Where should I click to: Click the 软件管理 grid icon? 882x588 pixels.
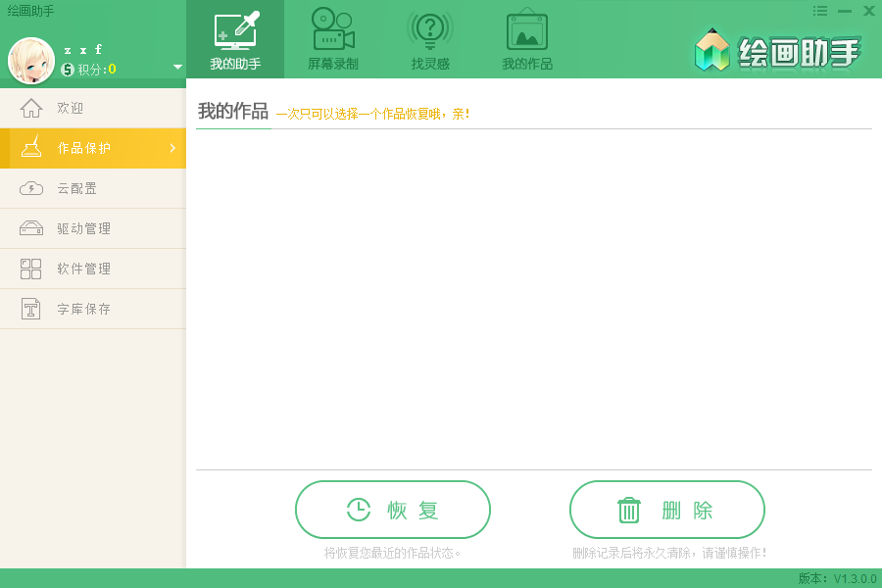coord(31,269)
